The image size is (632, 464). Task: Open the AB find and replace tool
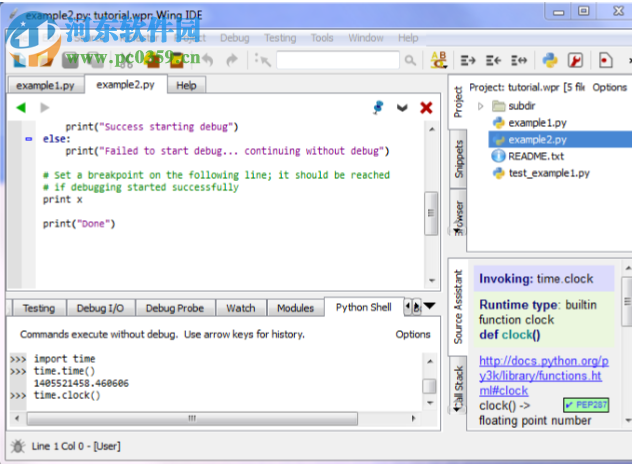click(439, 60)
